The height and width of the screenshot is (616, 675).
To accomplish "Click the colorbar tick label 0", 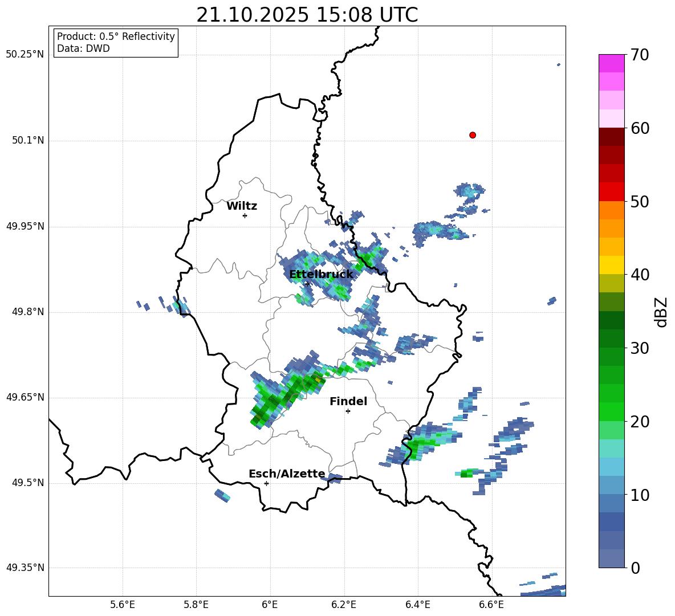I will tap(635, 568).
